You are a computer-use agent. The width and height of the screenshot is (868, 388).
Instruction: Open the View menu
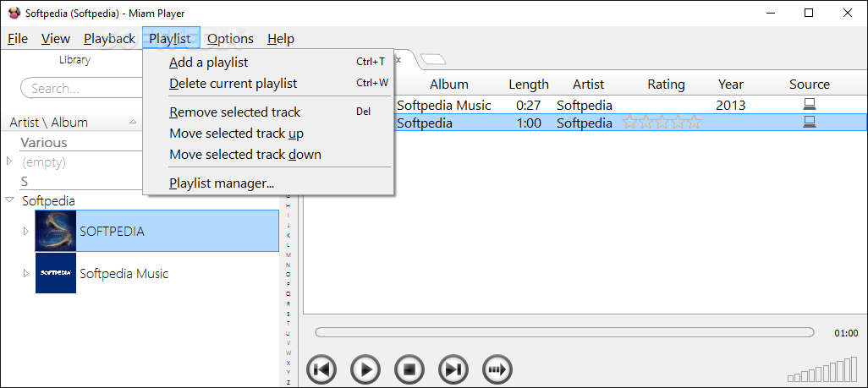56,39
